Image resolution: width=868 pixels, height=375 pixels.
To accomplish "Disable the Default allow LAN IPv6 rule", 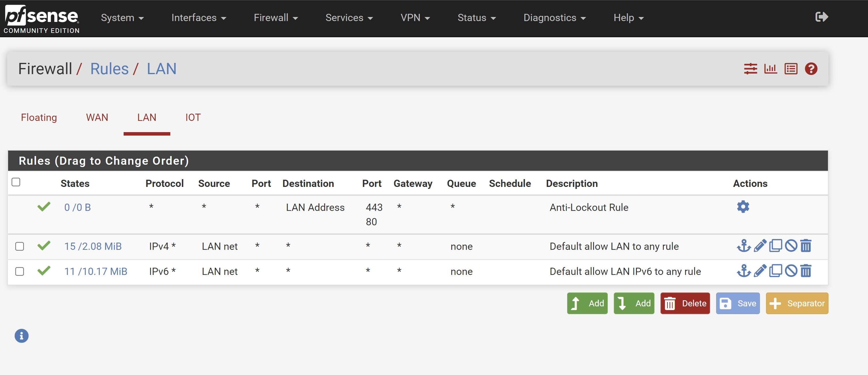I will click(x=791, y=271).
